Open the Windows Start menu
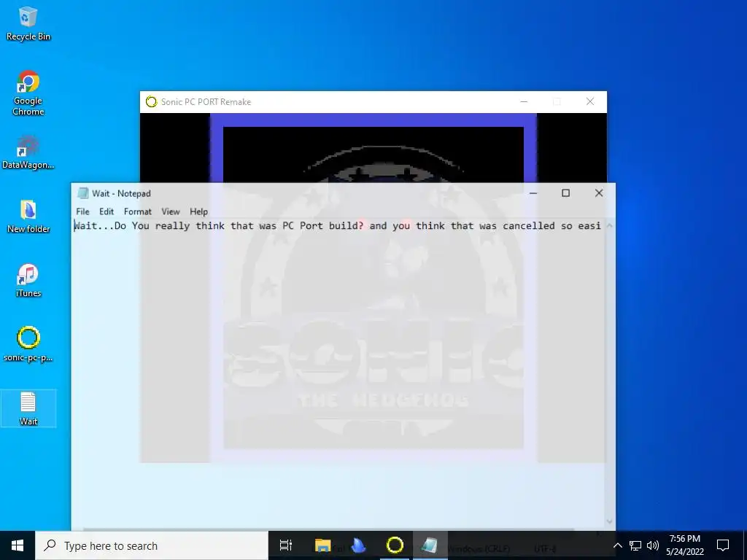Viewport: 747px width, 560px height. 18,545
